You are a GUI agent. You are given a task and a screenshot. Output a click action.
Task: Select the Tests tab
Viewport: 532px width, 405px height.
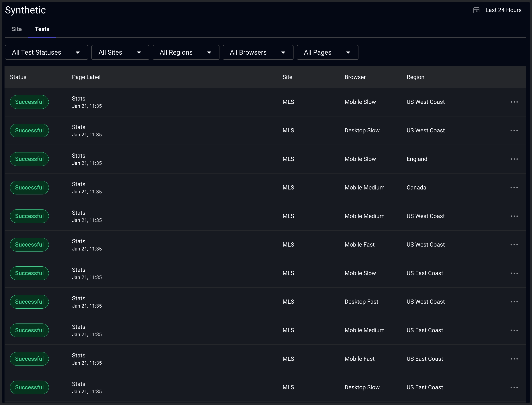tap(42, 29)
